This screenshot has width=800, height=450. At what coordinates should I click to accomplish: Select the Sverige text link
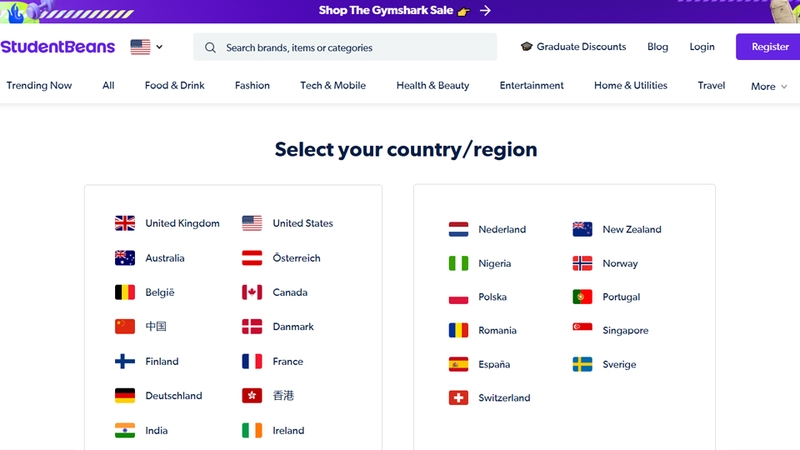[x=619, y=364]
